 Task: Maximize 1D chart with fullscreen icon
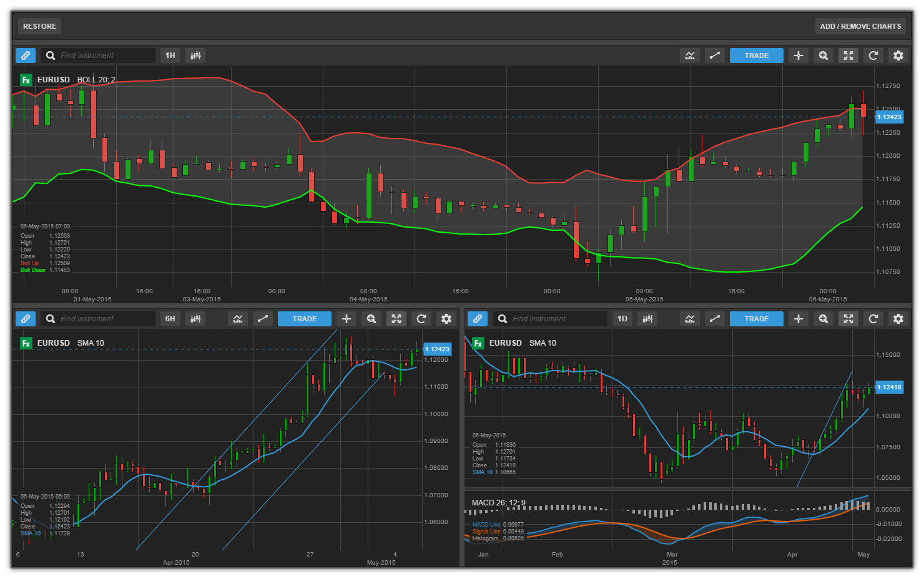(848, 319)
